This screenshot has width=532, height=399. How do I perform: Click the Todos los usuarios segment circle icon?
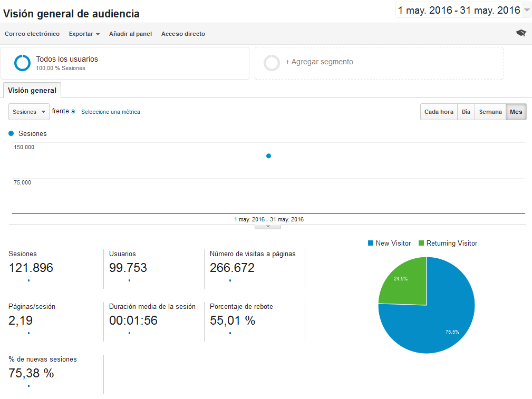(22, 63)
